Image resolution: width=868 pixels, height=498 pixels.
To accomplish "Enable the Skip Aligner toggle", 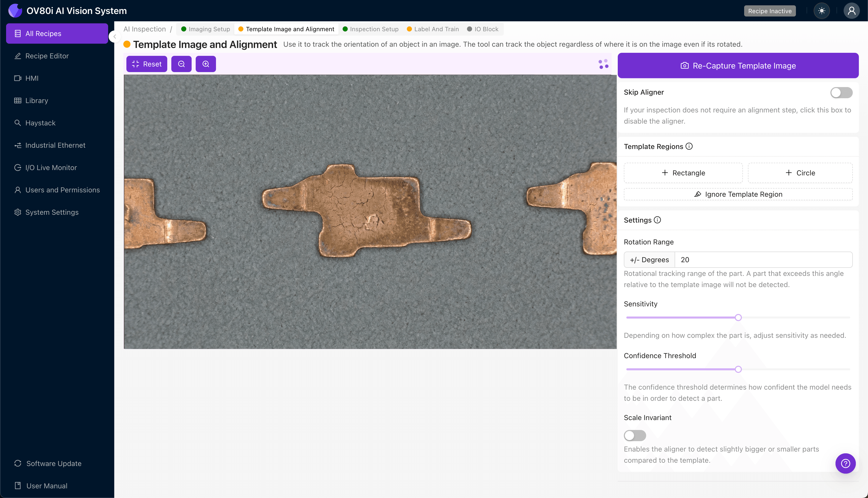I will [x=841, y=92].
